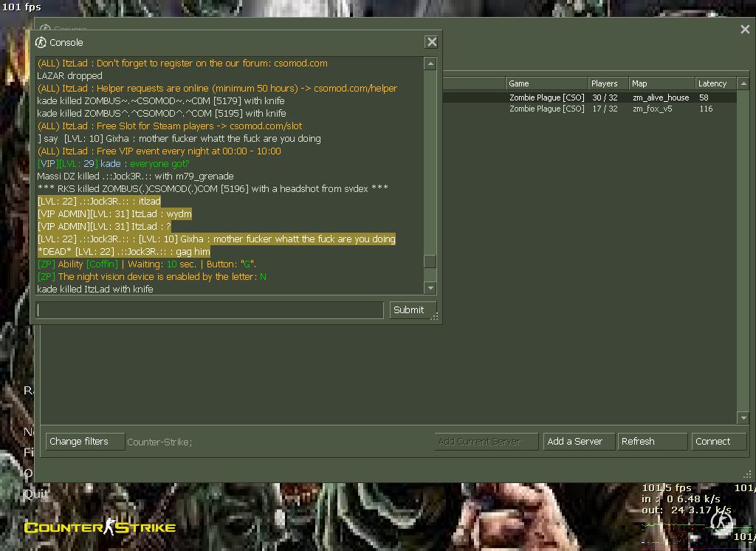Sort servers by Map column header

click(x=661, y=83)
